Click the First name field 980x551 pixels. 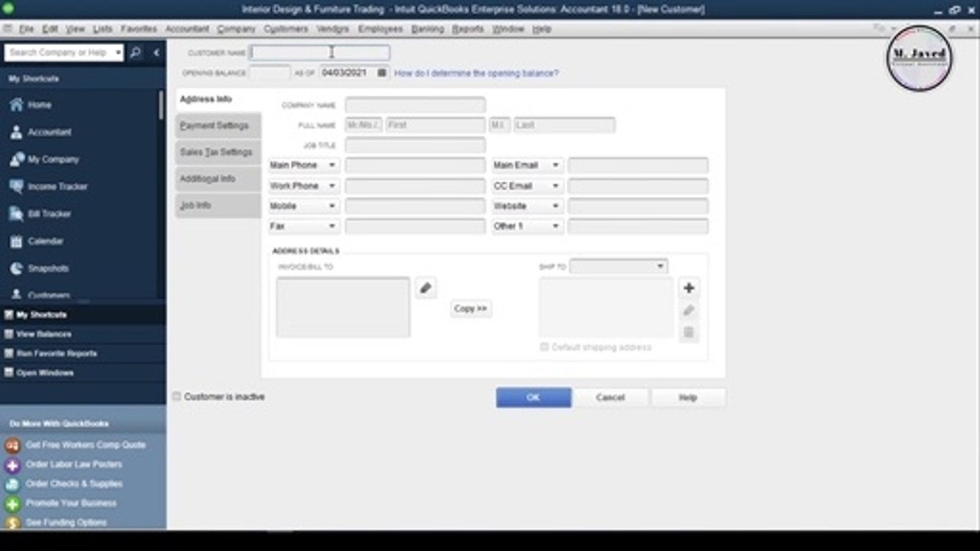click(x=436, y=125)
